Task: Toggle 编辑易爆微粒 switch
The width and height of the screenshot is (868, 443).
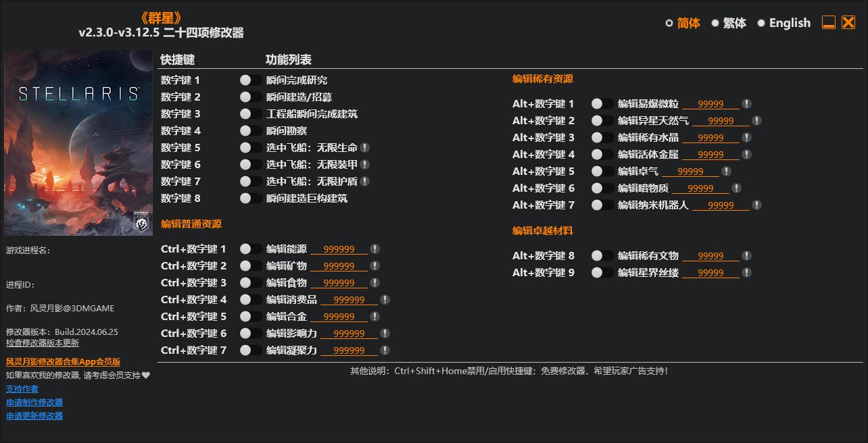Action: [x=602, y=103]
